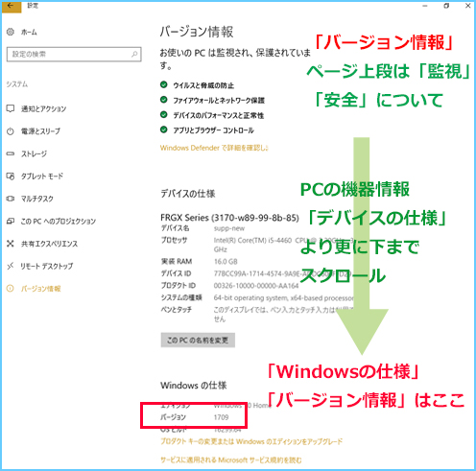Select この PC へのプロジェクション in sidebar
Screen dimensions: 476x471
click(x=59, y=221)
